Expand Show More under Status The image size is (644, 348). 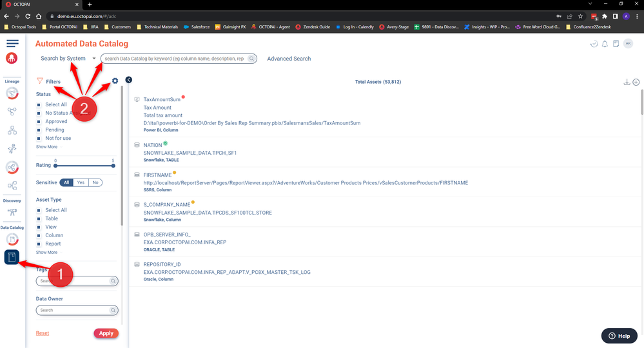46,147
